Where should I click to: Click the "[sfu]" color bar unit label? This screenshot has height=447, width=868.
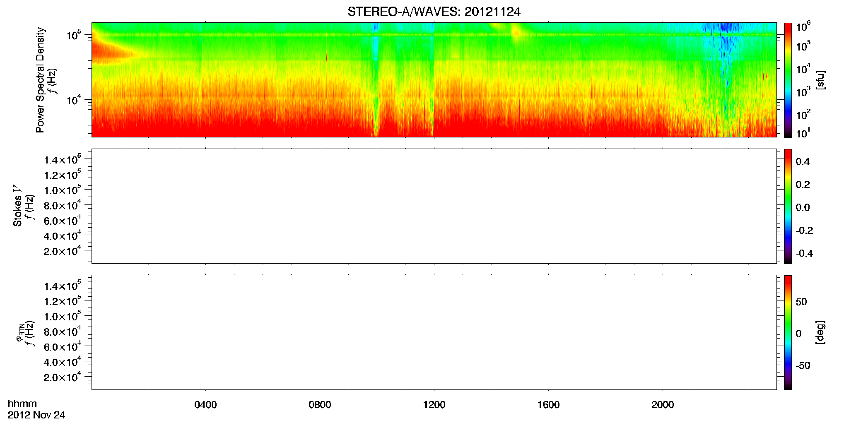coord(820,80)
